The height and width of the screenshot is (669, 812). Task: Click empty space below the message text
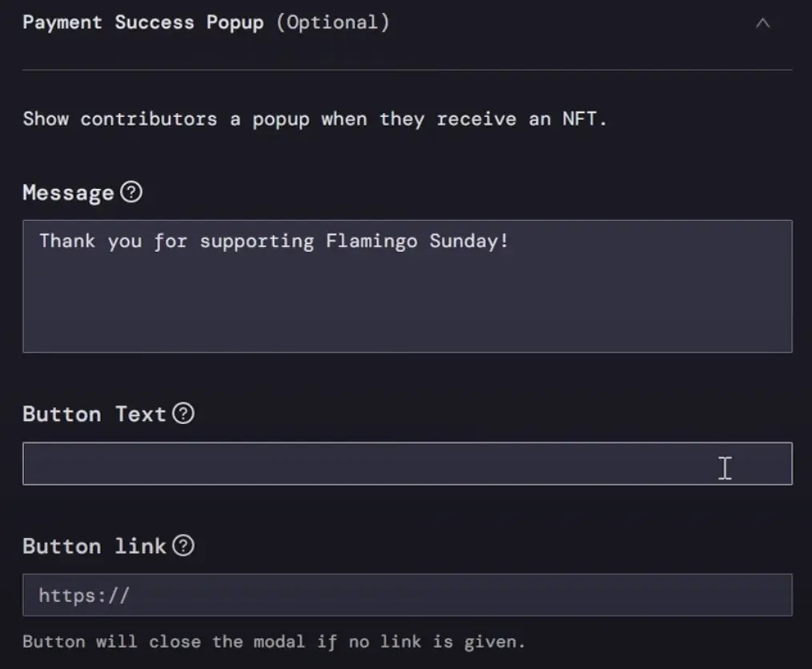coord(407,312)
